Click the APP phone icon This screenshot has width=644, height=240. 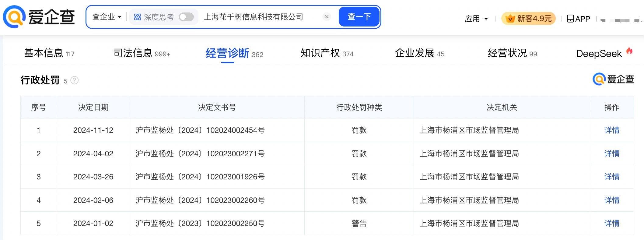(570, 19)
